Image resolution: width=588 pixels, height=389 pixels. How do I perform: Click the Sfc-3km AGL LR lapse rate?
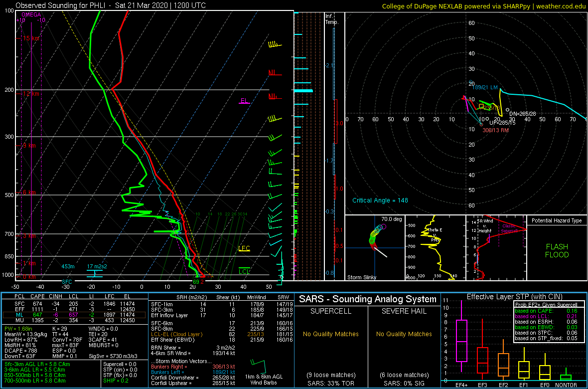click(x=37, y=364)
